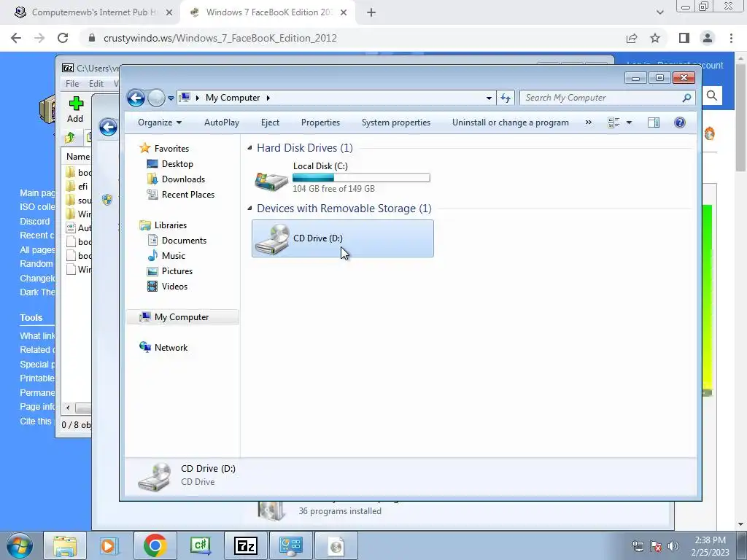Click back arrow of middle background window

[x=109, y=127]
